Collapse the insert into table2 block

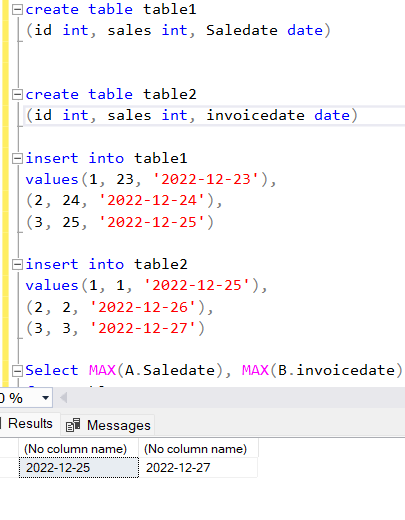pyautogui.click(x=17, y=265)
